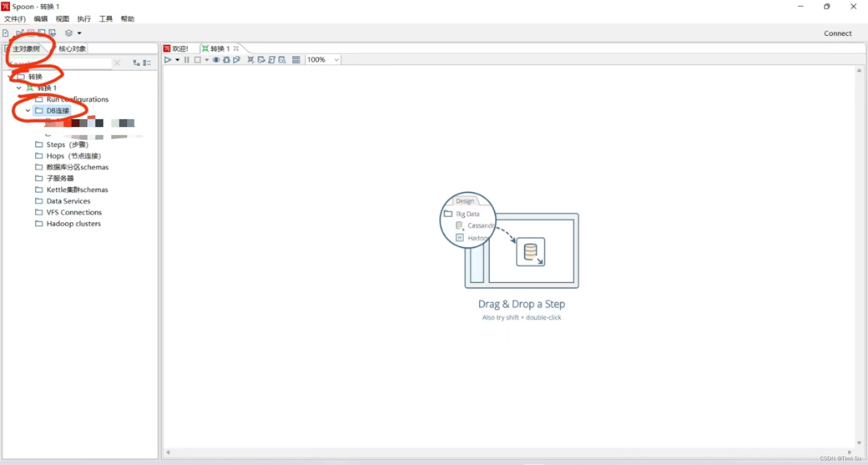This screenshot has width=868, height=465.
Task: Collapse the DB连接 tree node
Action: [x=28, y=110]
